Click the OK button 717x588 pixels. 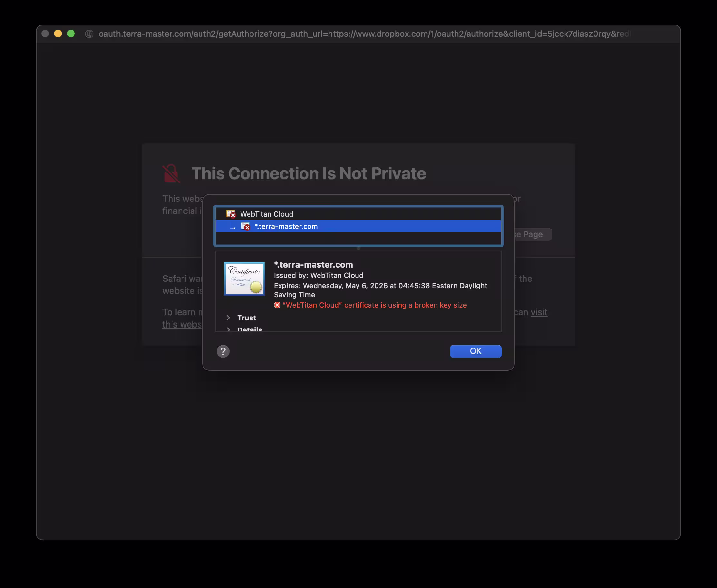[475, 351]
